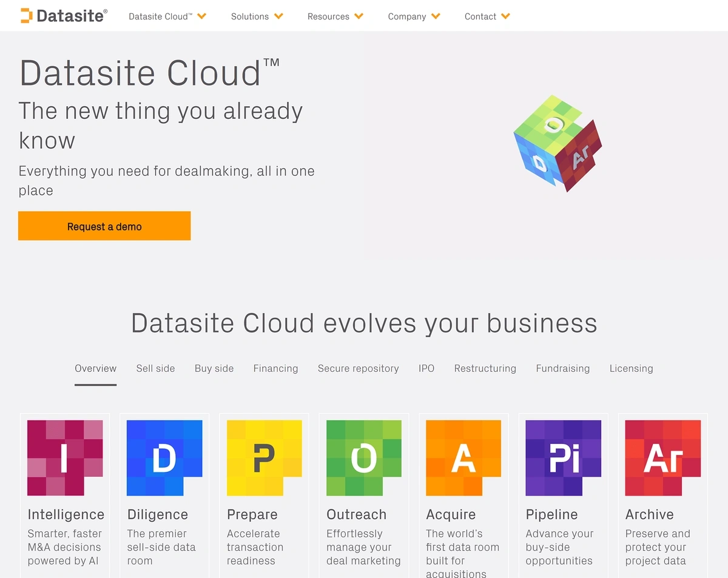Open the Company nav menu

point(407,16)
